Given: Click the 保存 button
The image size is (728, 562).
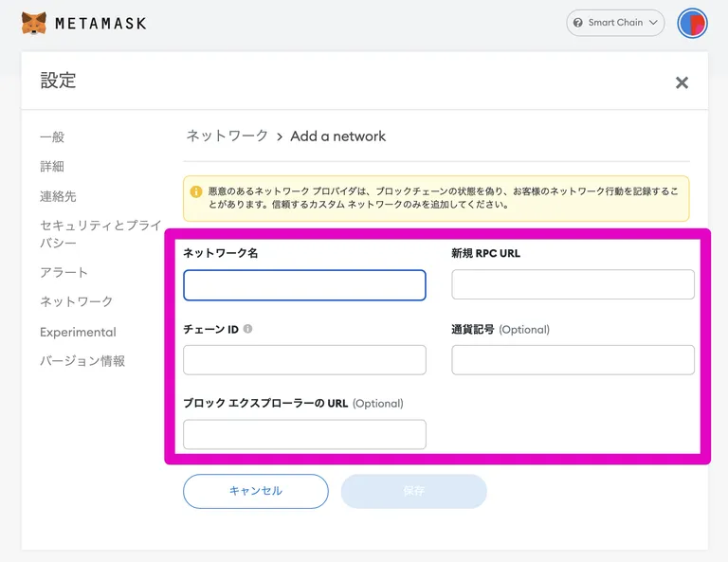Looking at the screenshot, I should (x=413, y=491).
